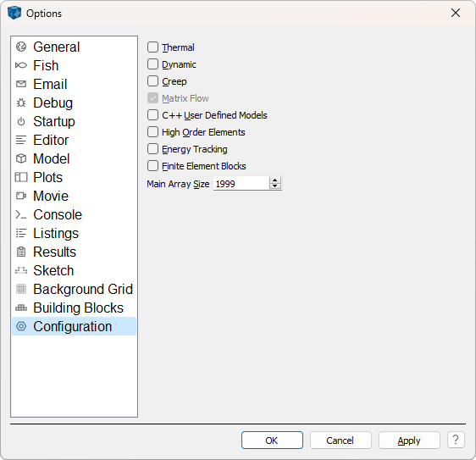Image resolution: width=476 pixels, height=460 pixels.
Task: Select the Fish icon in the sidebar
Action: (x=21, y=65)
